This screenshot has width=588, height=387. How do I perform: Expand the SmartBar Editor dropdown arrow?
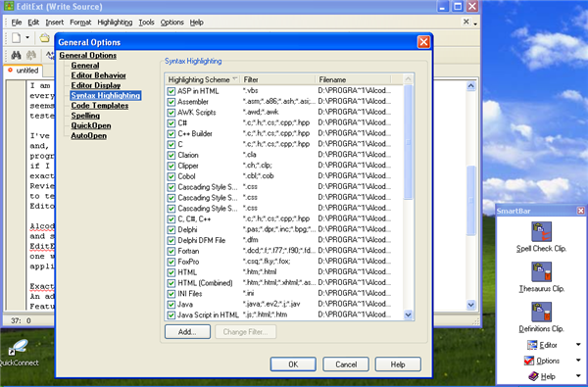[x=578, y=345]
